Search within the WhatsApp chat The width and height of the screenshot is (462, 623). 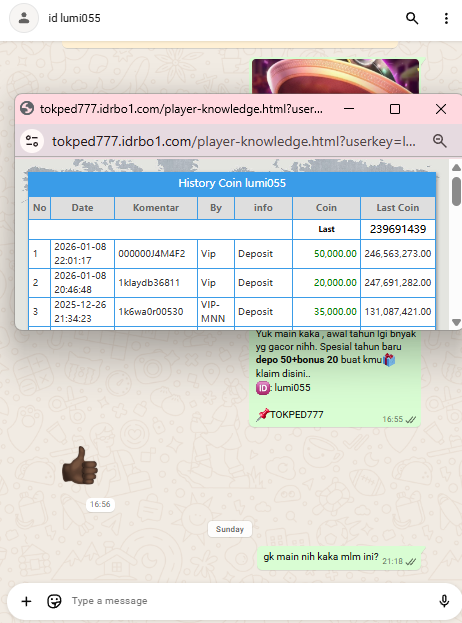(412, 18)
